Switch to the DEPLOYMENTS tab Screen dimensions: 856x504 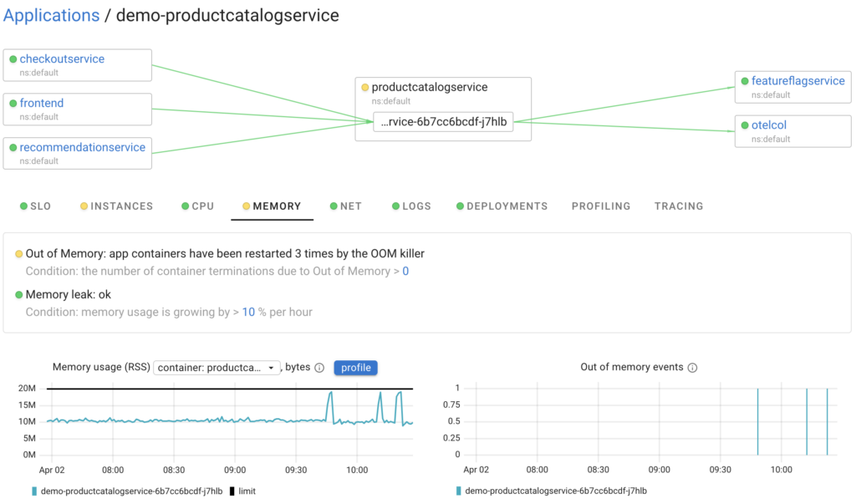coord(507,206)
